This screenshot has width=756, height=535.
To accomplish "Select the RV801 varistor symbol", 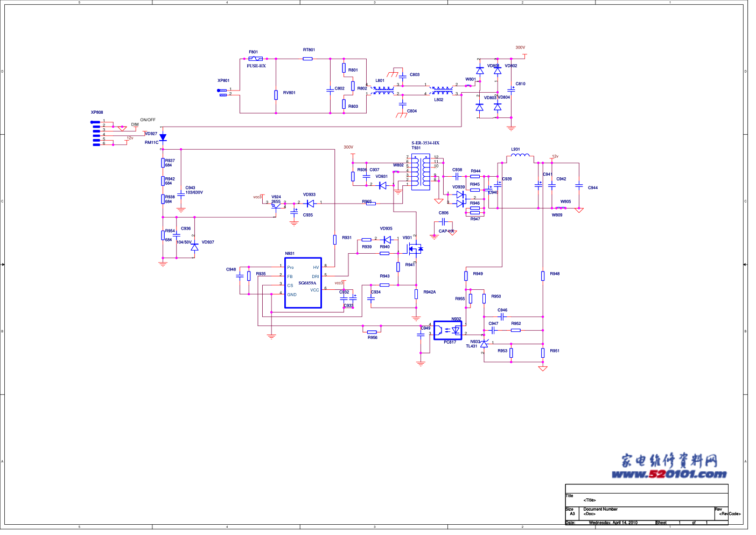I will 276,95.
